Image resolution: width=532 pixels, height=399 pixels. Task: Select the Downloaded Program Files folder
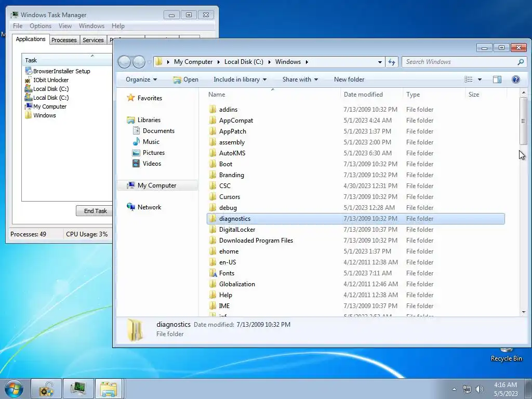tap(355, 240)
